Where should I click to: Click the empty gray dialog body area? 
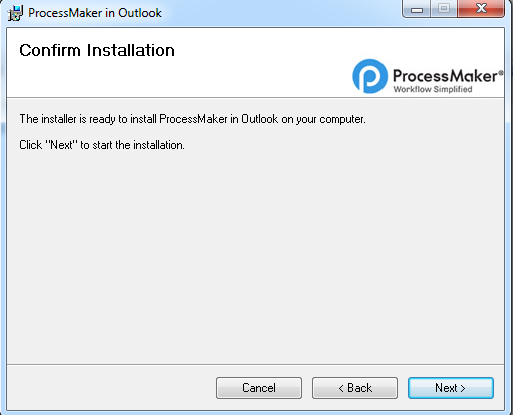255,257
